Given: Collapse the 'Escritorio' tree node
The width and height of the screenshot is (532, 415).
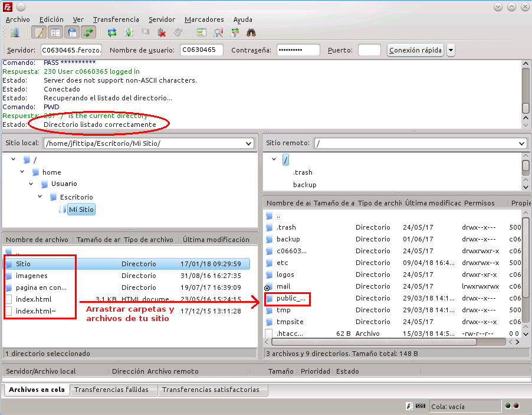Looking at the screenshot, I should [40, 197].
